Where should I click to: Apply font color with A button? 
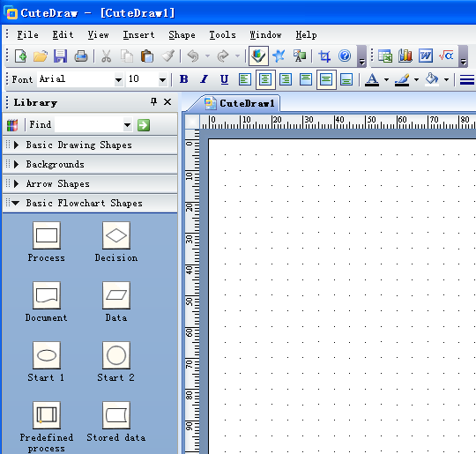point(372,79)
